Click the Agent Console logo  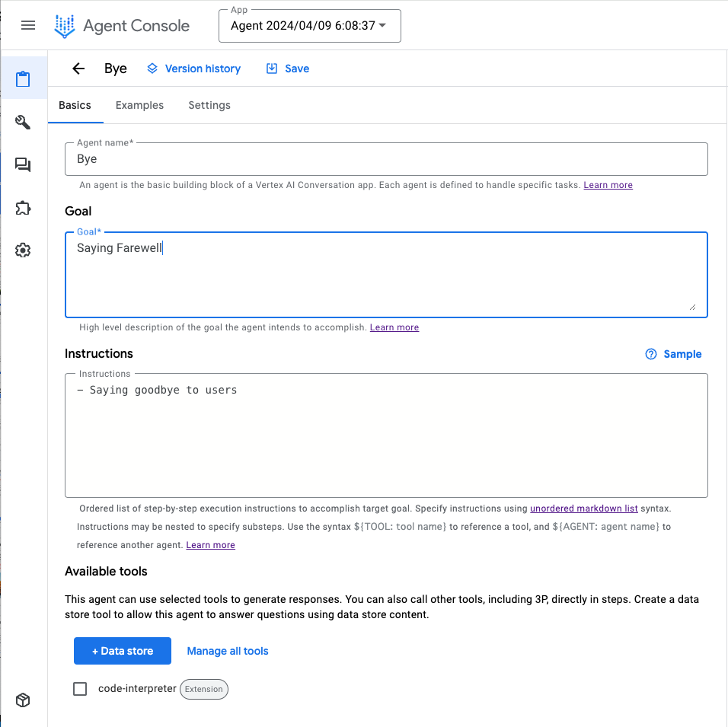122,25
